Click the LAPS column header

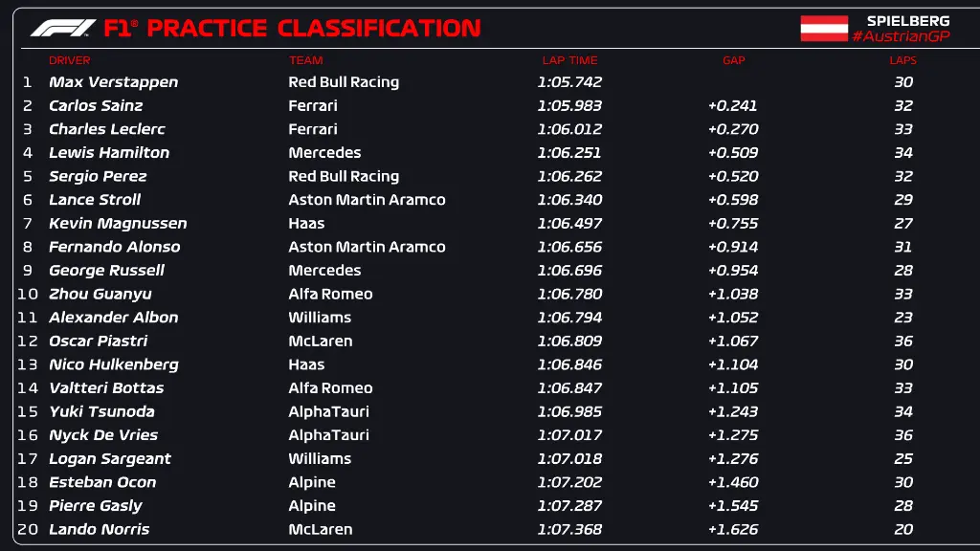tap(902, 60)
